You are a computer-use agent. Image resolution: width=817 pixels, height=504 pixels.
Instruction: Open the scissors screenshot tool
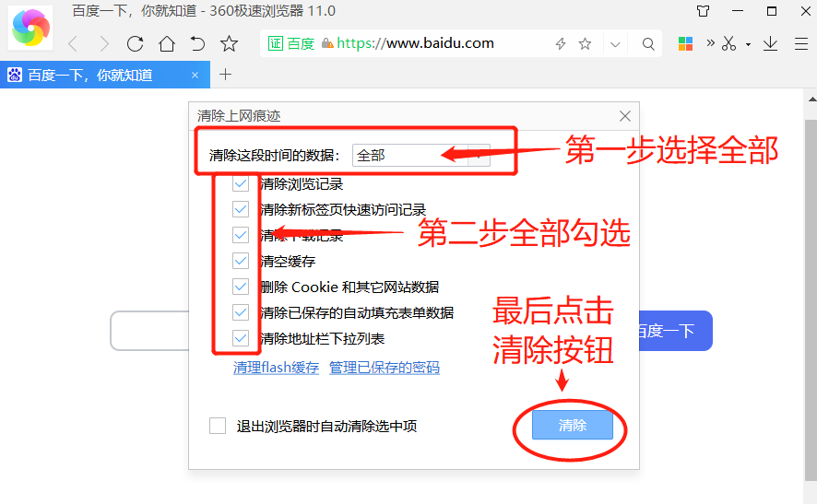728,43
